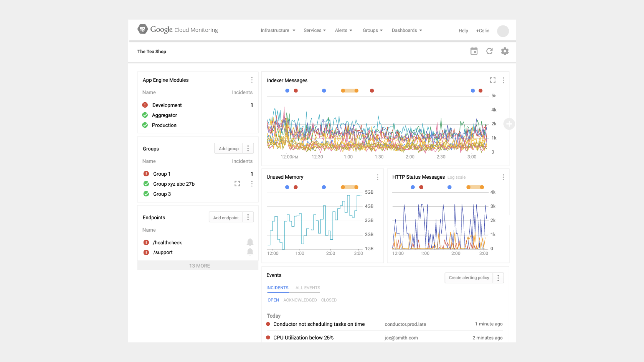The image size is (644, 362).
Task: Show Closed incidents filter
Action: point(329,300)
